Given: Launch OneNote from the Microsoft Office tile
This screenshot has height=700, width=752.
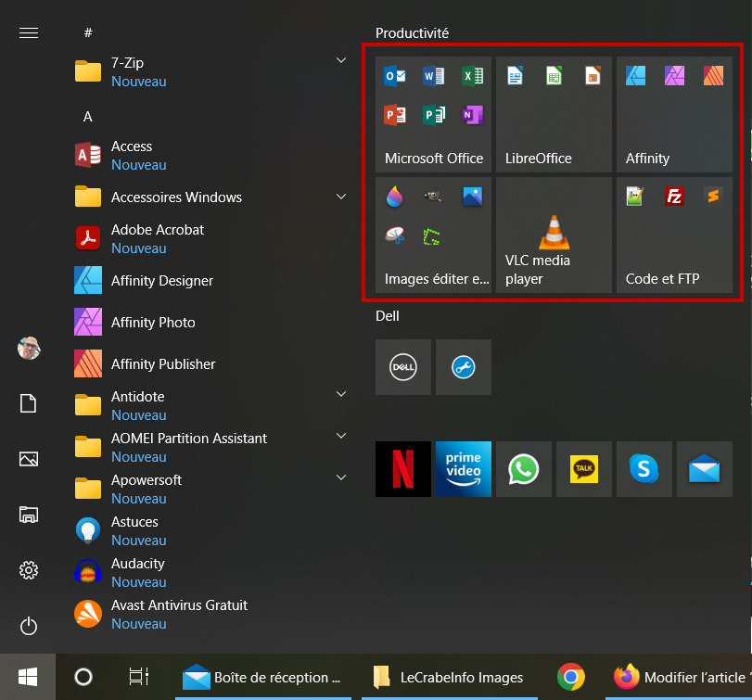Looking at the screenshot, I should 472,115.
